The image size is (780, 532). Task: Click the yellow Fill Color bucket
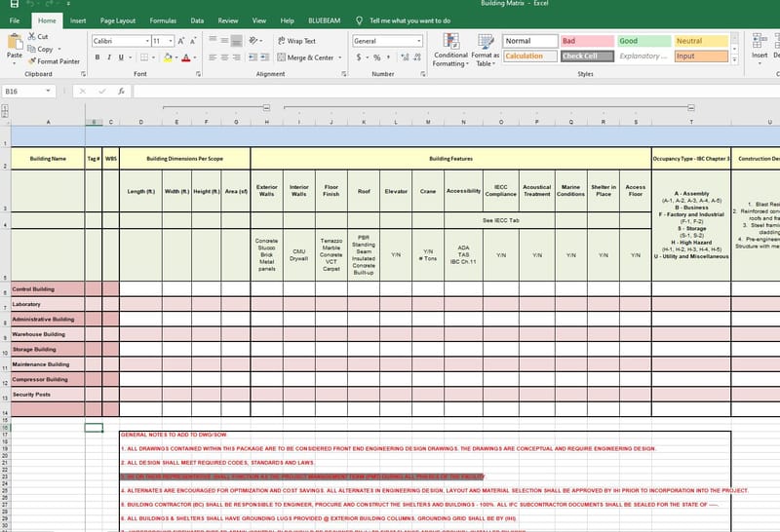(168, 57)
